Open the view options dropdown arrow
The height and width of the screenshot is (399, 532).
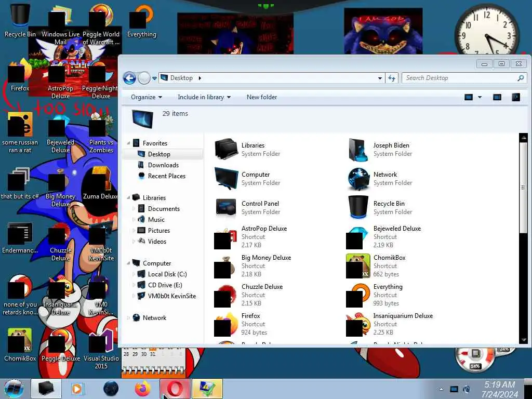click(x=480, y=97)
